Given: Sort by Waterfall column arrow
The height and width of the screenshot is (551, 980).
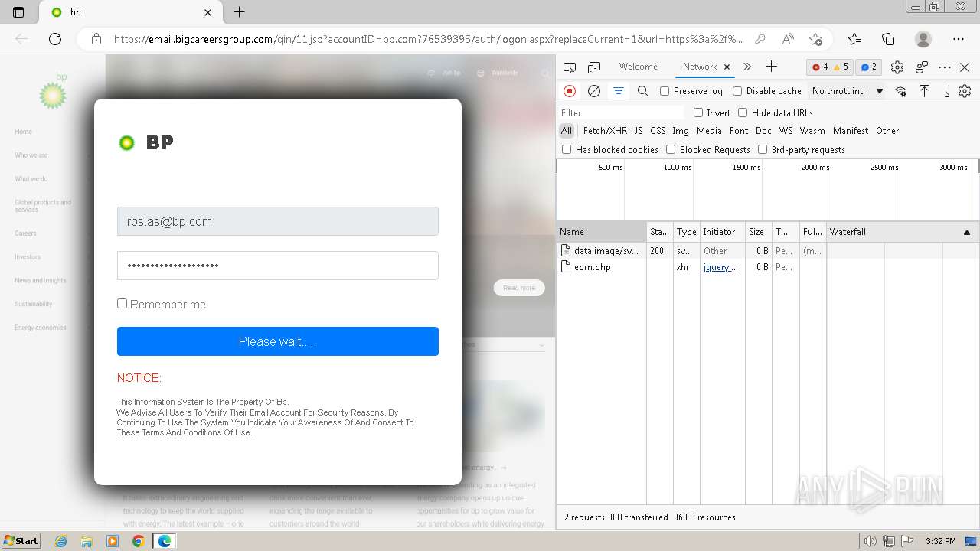Looking at the screenshot, I should [x=966, y=232].
